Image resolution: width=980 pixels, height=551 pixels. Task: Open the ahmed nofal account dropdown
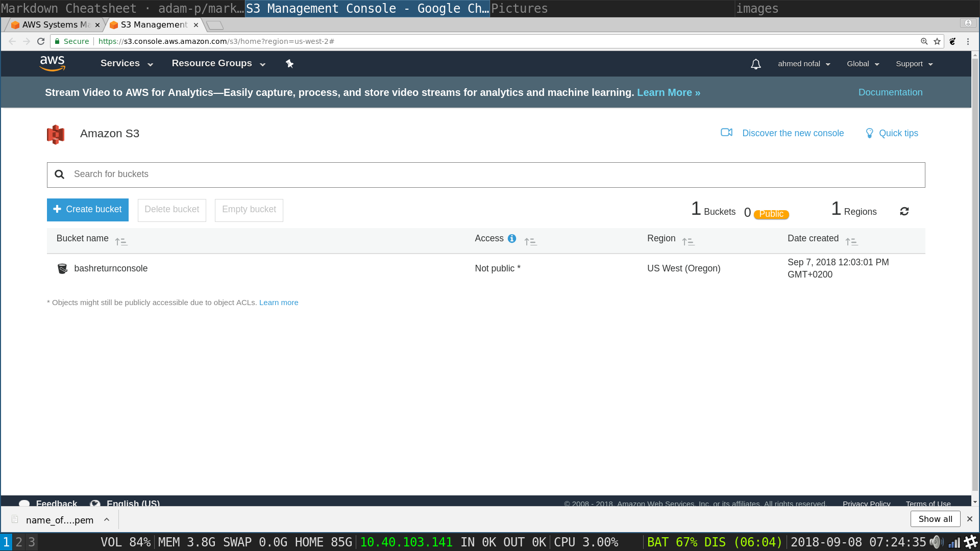click(804, 64)
